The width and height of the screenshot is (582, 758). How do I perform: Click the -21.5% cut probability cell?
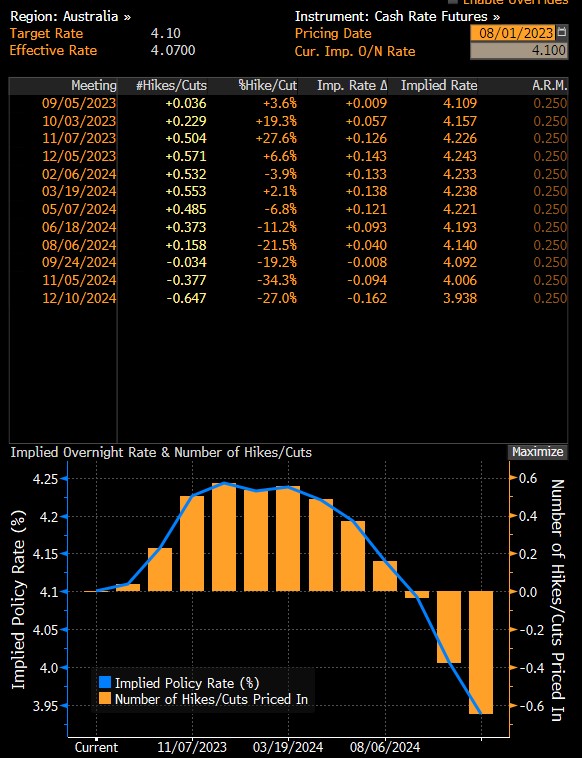277,245
